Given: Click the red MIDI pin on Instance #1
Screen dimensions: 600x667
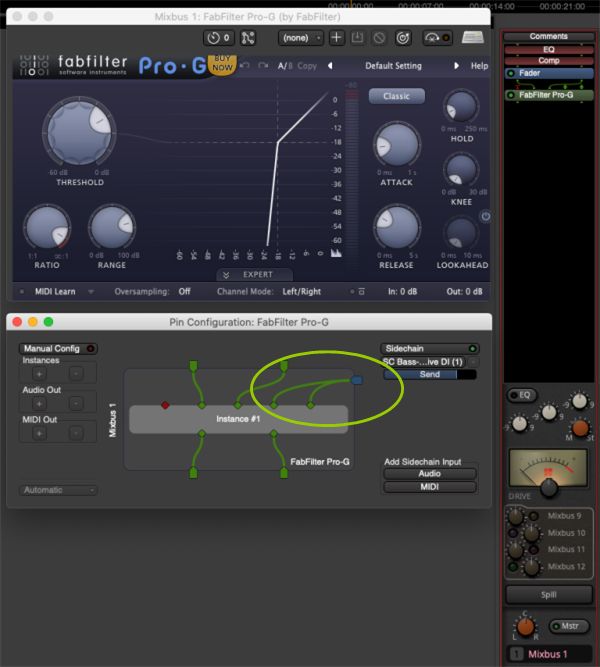Looking at the screenshot, I should click(x=165, y=405).
